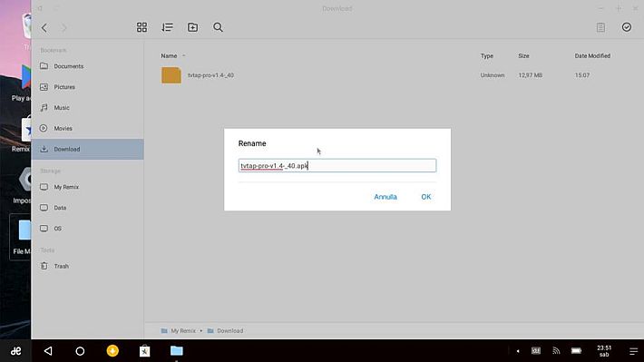Click the Size column header
Image resolution: width=644 pixels, height=362 pixels.
pyautogui.click(x=523, y=56)
